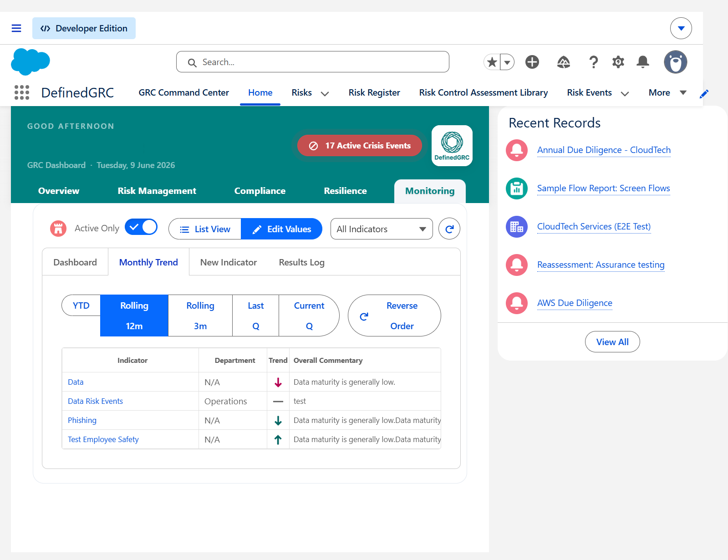728x560 pixels.
Task: Select the Rolling 3m period option
Action: 200,316
